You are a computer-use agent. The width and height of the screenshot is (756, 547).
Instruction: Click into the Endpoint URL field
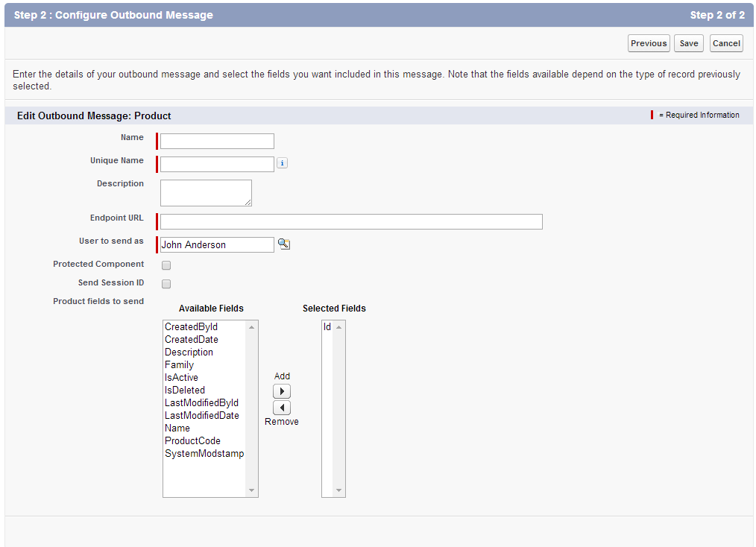point(351,221)
